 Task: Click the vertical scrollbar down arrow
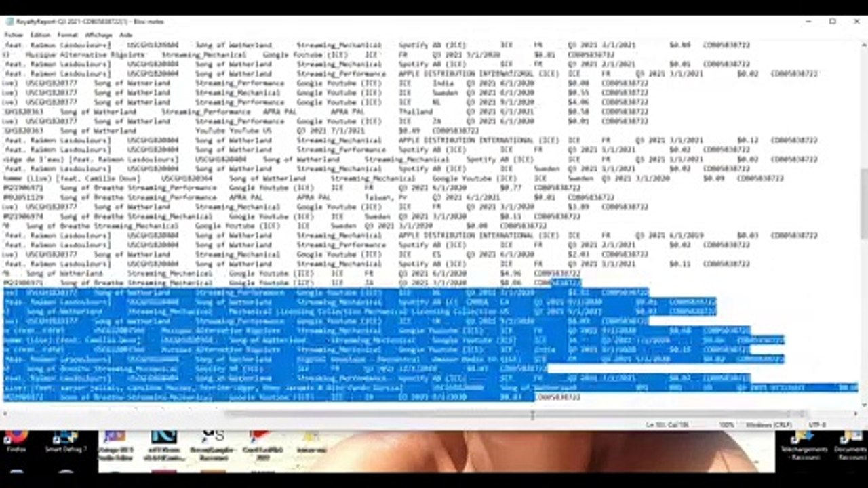point(863,404)
